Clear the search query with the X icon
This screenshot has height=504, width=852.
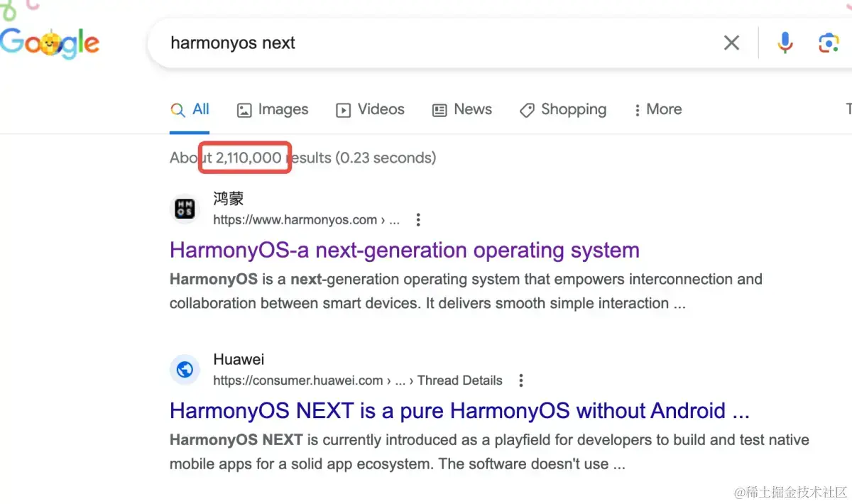731,43
